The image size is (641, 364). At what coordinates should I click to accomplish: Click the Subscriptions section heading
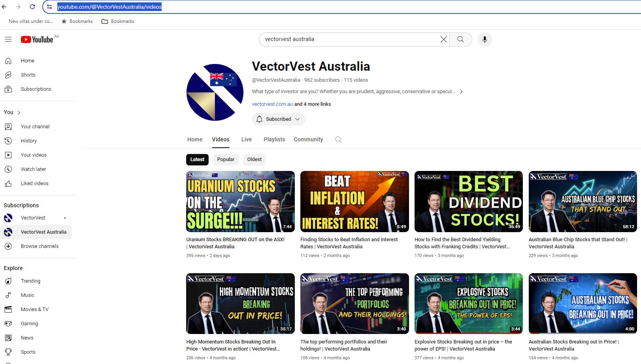click(21, 205)
